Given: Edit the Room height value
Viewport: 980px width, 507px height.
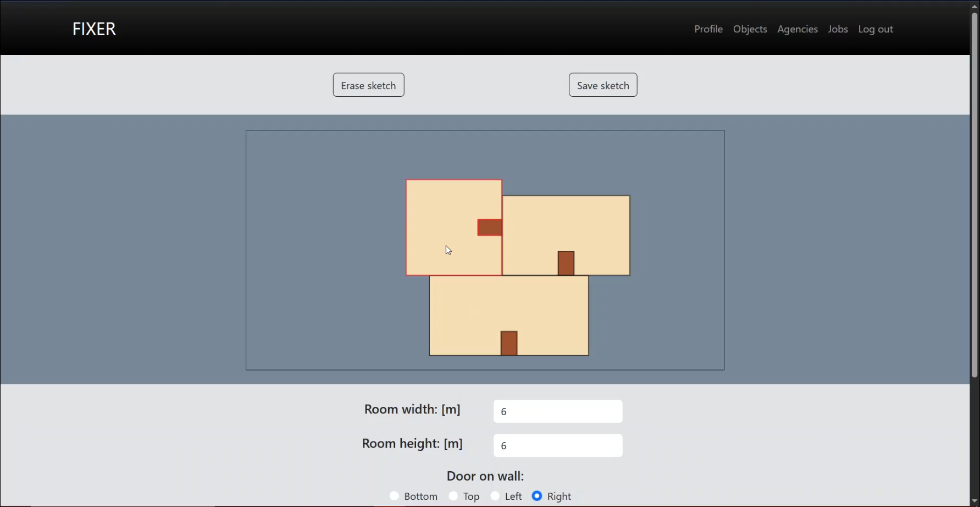Looking at the screenshot, I should pyautogui.click(x=558, y=445).
